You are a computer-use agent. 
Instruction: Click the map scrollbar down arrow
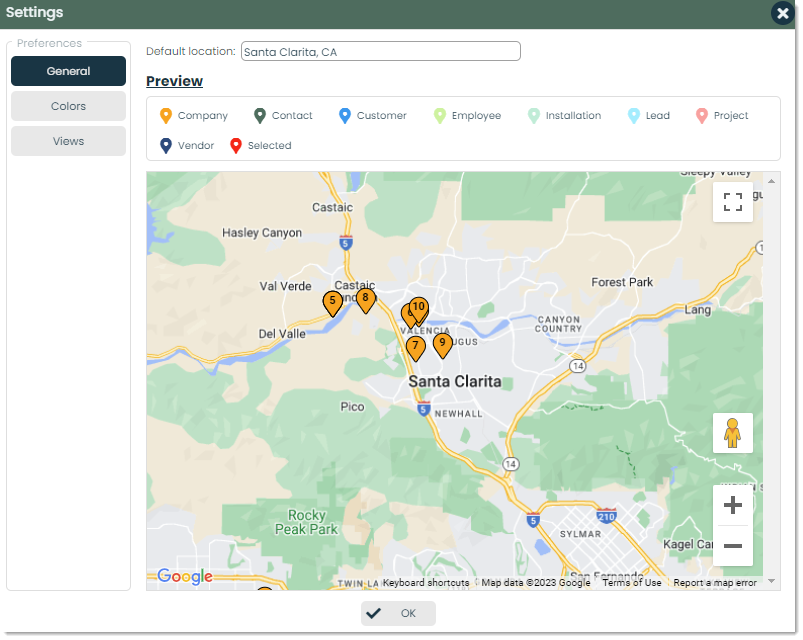pos(771,582)
